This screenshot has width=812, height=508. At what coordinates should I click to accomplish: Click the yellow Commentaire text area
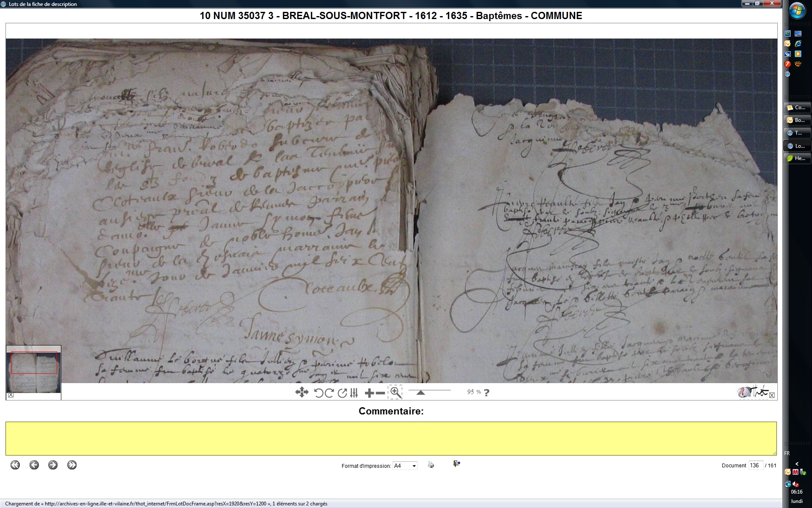391,438
